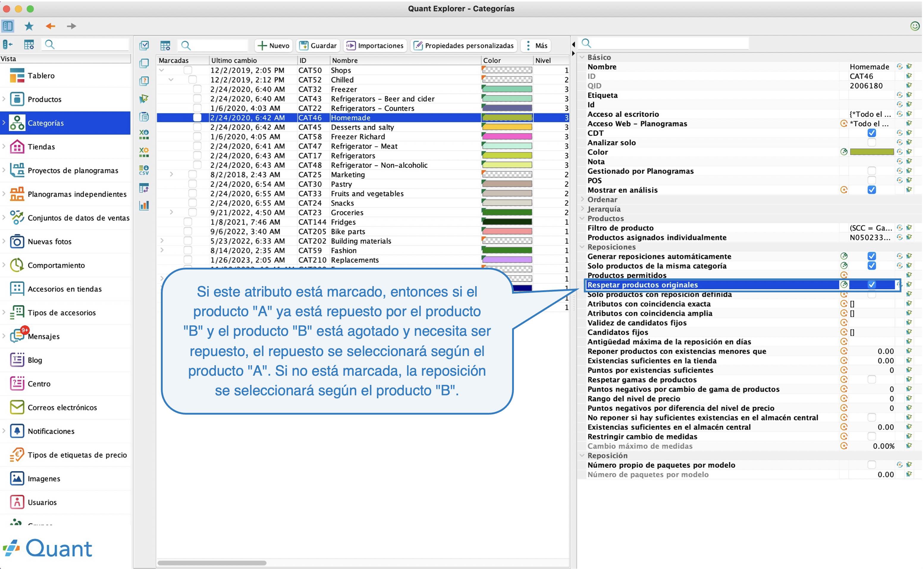Select Productos in the sidebar
This screenshot has height=569, width=924.
65,99
